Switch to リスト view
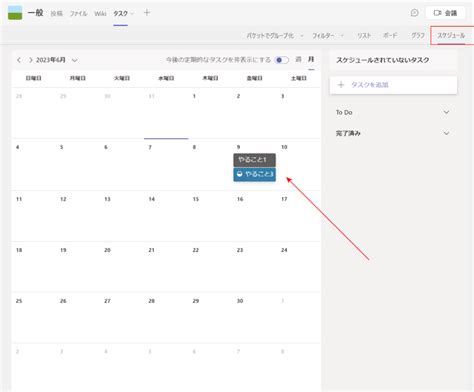This screenshot has height=392, width=474. pos(364,35)
